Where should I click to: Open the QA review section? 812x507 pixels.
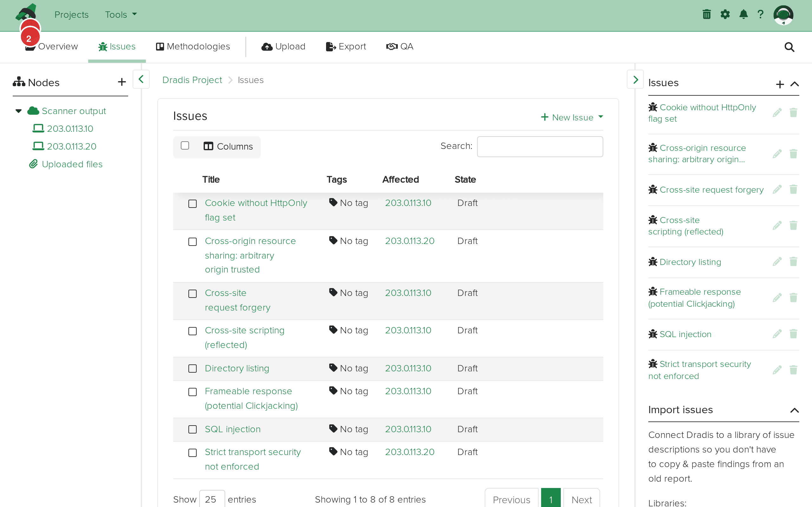(x=400, y=47)
